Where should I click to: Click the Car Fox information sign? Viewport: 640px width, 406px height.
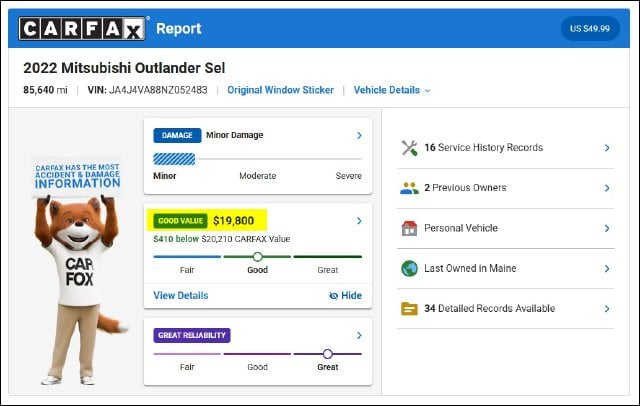coord(77,176)
